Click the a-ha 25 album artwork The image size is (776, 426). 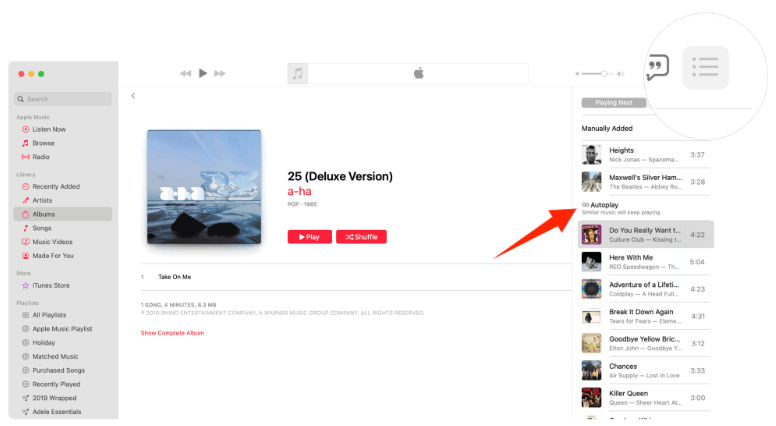(x=204, y=187)
